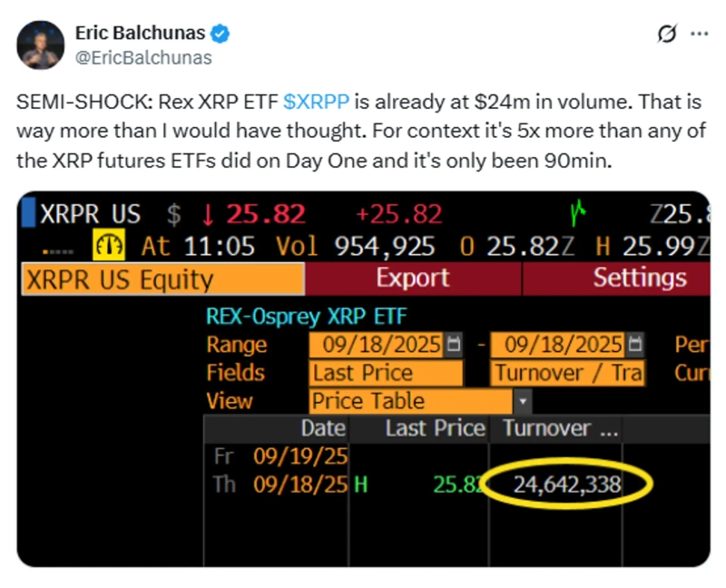This screenshot has width=726, height=588.
Task: Click Eric Balchunas profile avatar
Action: (39, 44)
